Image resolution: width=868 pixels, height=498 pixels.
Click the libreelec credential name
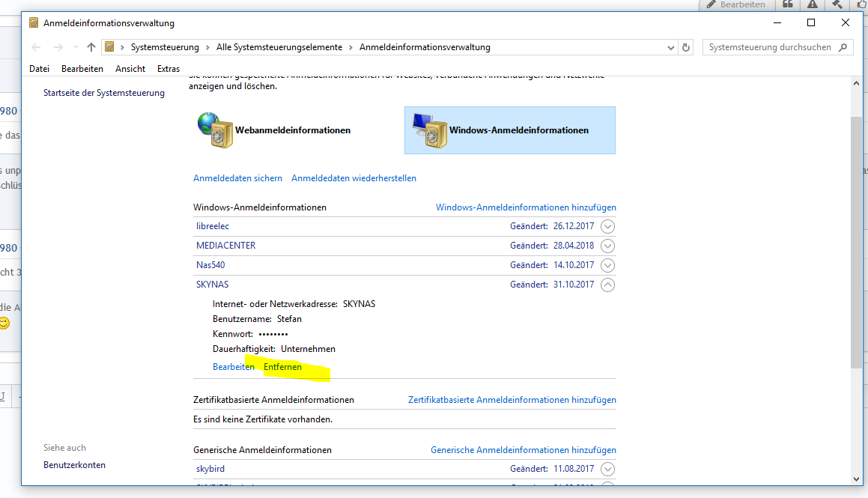tap(213, 226)
